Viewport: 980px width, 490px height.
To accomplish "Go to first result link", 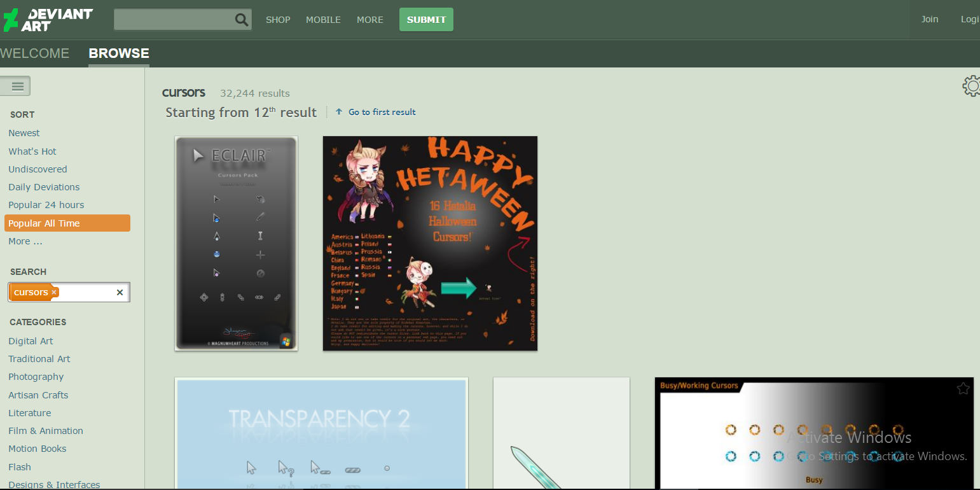I will [382, 112].
